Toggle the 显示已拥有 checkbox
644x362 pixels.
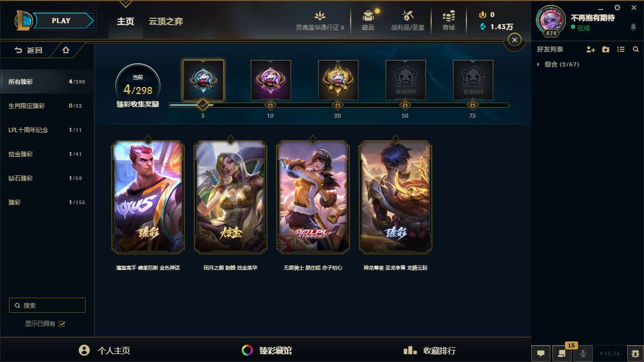point(62,324)
